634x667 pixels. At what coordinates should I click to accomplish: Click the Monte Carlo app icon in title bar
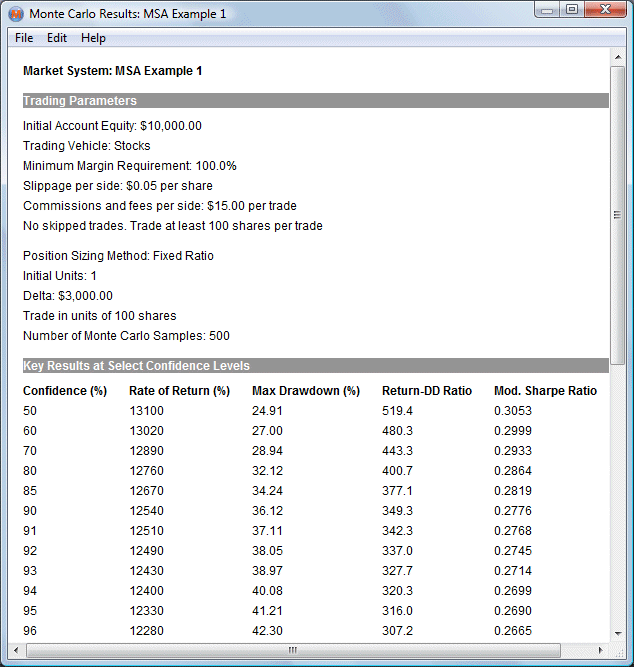tap(16, 14)
